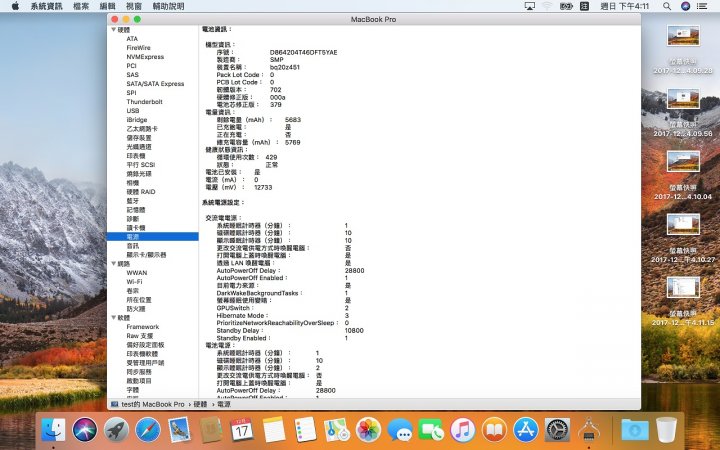This screenshot has width=720, height=450.
Task: Click 硬體 in the bottom path bar
Action: coord(200,405)
